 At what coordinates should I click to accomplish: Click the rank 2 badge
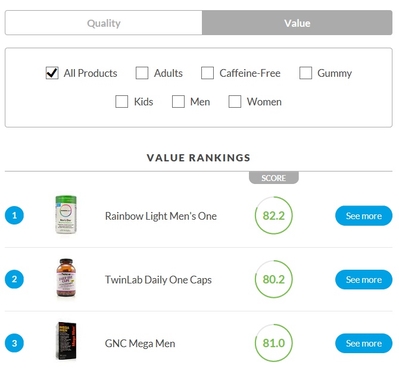(14, 279)
